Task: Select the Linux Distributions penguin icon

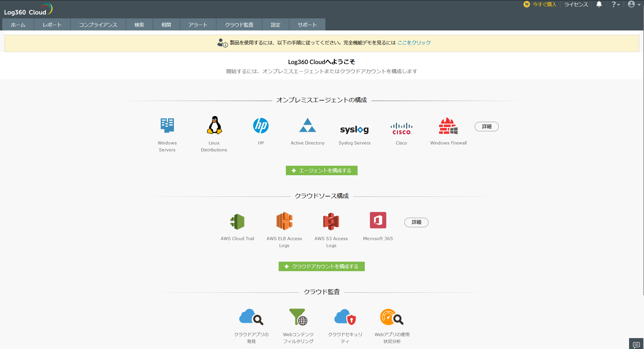Action: (214, 125)
